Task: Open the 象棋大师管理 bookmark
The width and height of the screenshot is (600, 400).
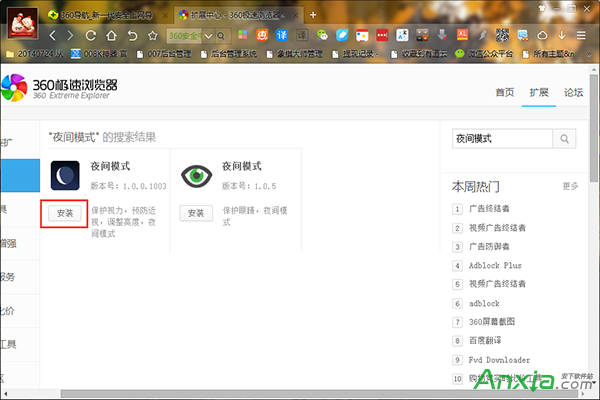Action: click(295, 54)
